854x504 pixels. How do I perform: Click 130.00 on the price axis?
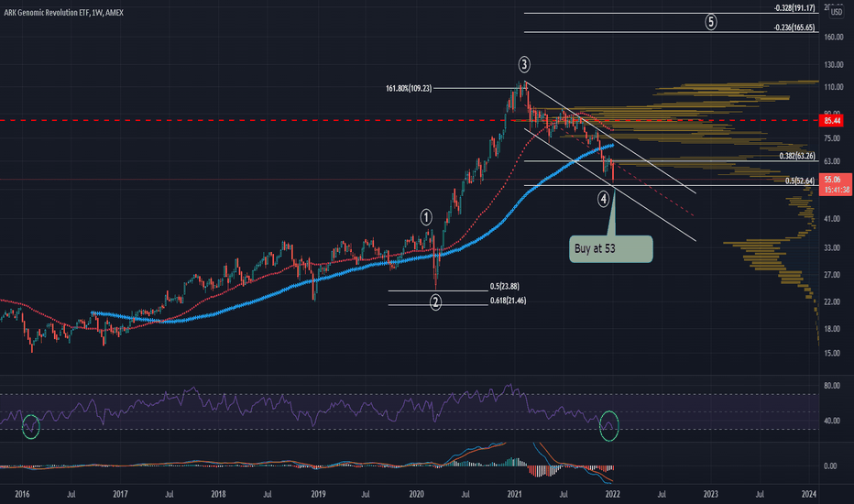(833, 65)
